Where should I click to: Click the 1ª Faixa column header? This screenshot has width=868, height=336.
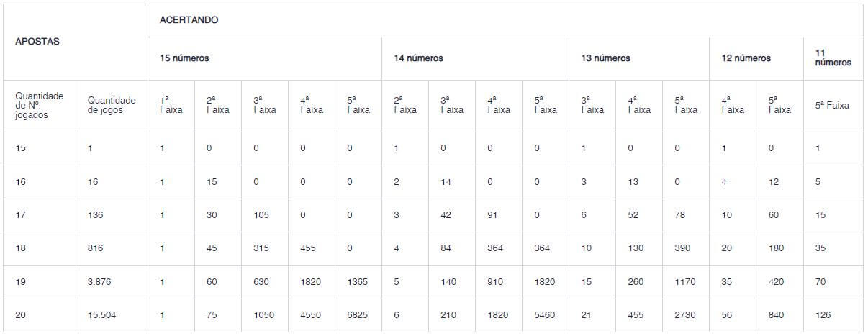click(171, 106)
